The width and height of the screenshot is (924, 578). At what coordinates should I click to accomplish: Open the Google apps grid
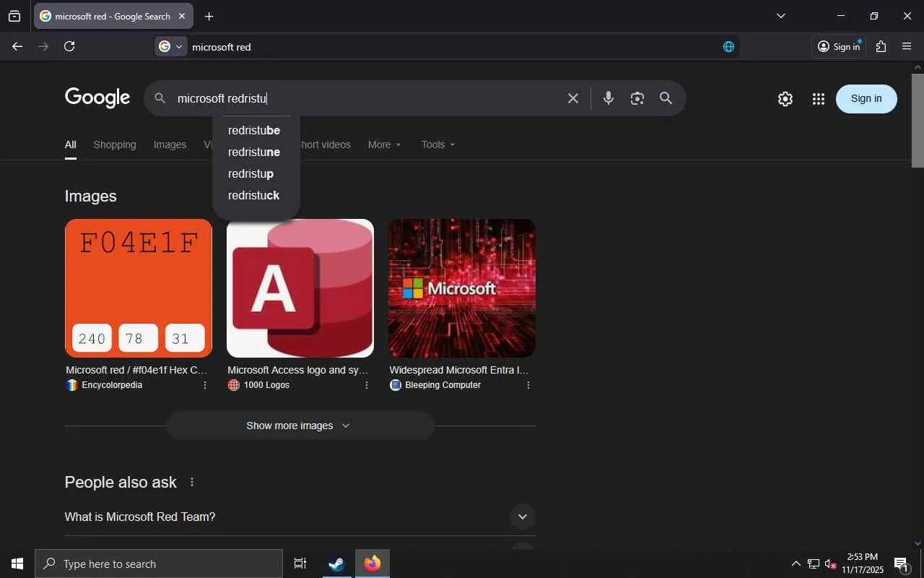pyautogui.click(x=818, y=99)
